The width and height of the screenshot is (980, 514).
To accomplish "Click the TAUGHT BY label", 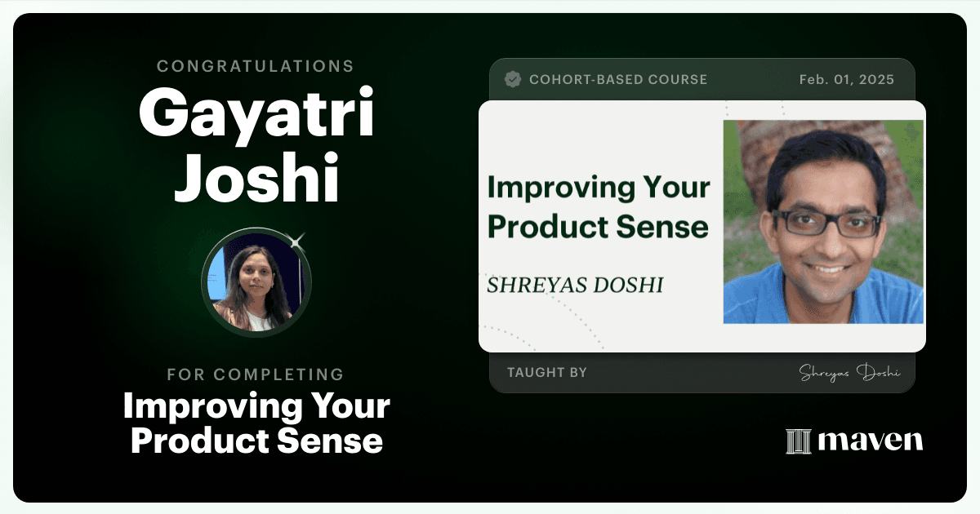I will [547, 373].
